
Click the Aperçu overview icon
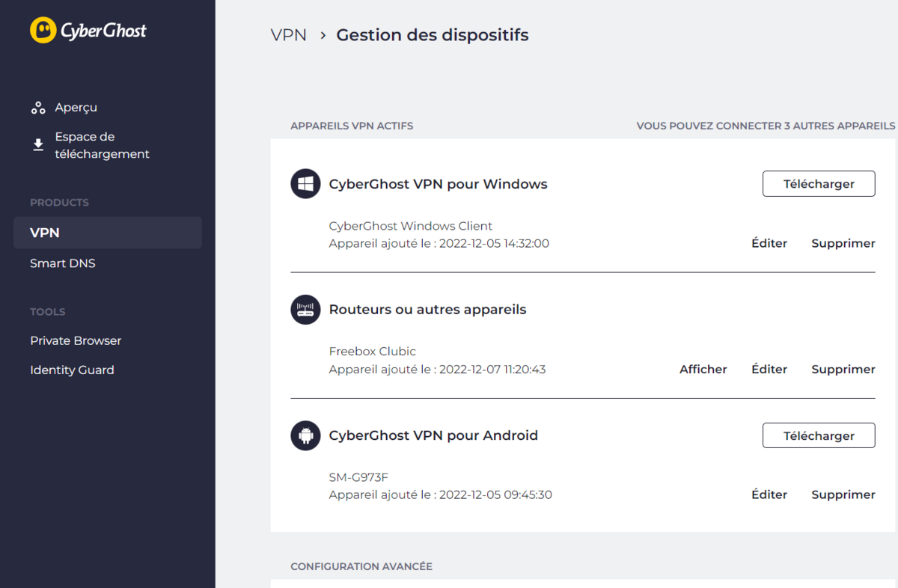tap(38, 108)
